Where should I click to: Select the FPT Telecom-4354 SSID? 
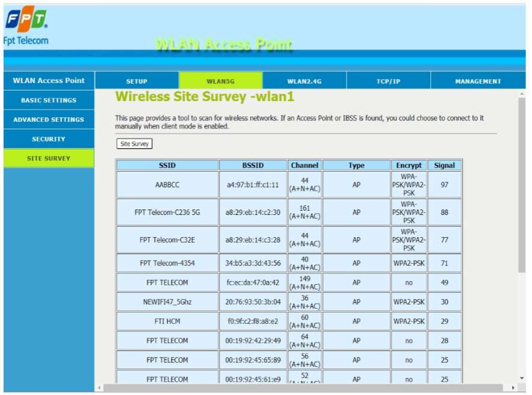[167, 263]
